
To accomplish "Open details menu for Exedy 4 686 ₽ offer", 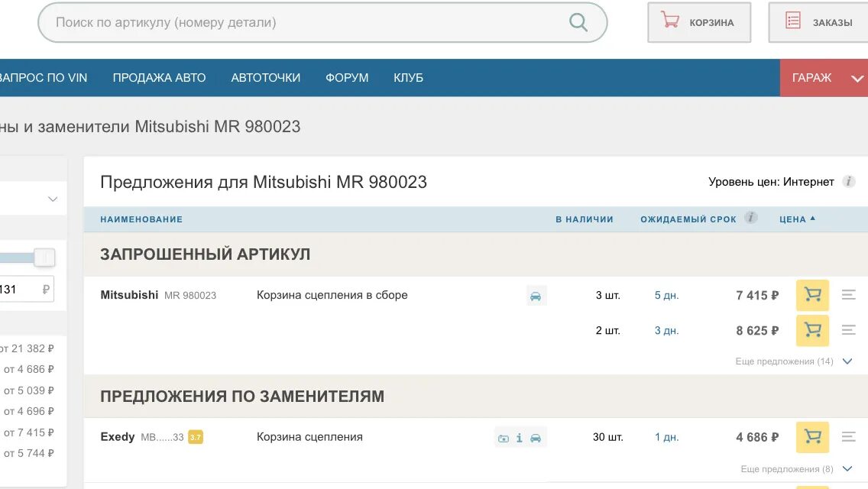I will coord(849,437).
